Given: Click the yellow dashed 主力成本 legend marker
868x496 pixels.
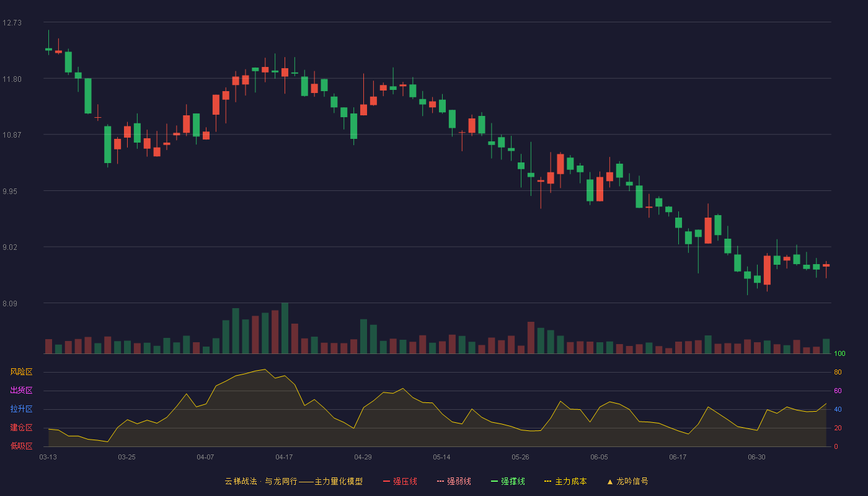Looking at the screenshot, I should 548,481.
